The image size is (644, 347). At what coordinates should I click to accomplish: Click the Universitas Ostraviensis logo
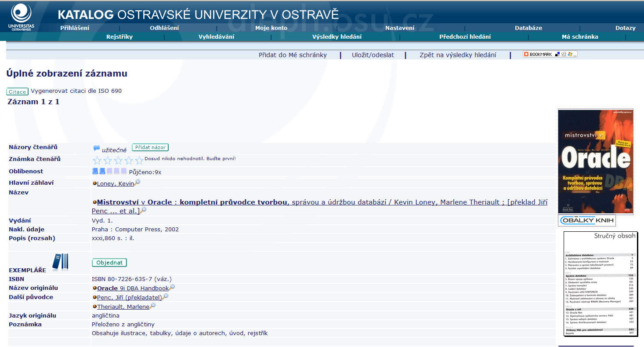(21, 17)
